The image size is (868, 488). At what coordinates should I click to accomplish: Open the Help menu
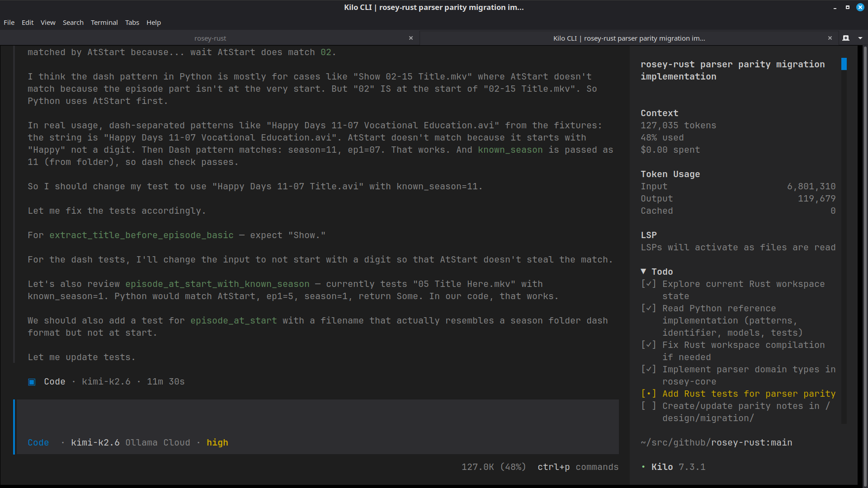154,23
